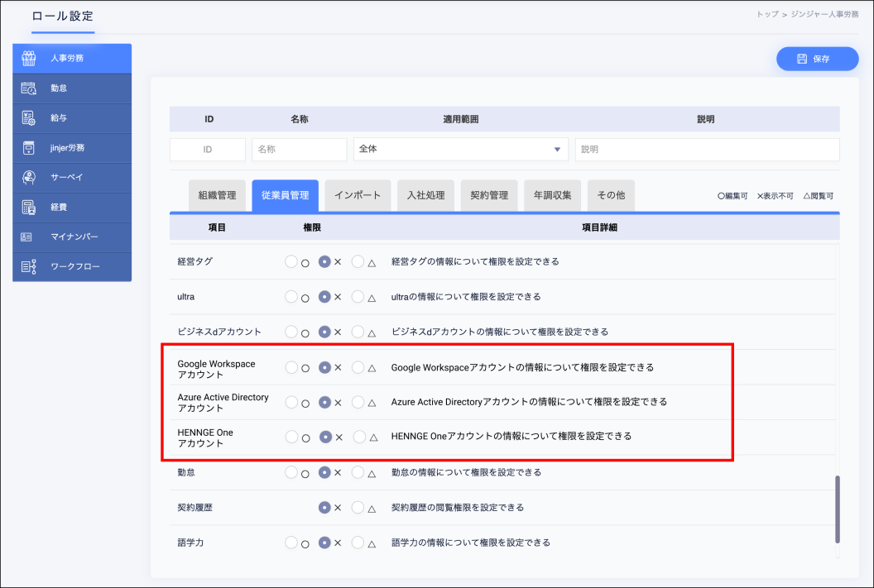This screenshot has width=874, height=588.
Task: Click the Google Workspace アカウント item label
Action: coord(216,369)
